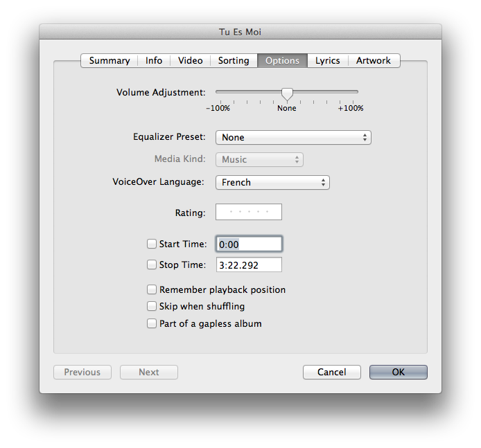Click the Volume Adjustment slider thumb
481x448 pixels.
coord(287,93)
